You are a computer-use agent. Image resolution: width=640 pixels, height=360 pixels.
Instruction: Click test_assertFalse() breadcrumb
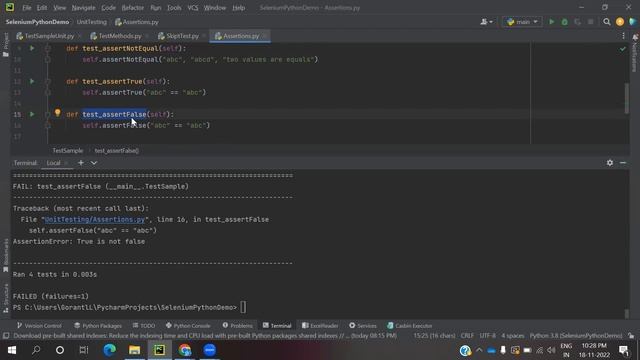pyautogui.click(x=117, y=151)
